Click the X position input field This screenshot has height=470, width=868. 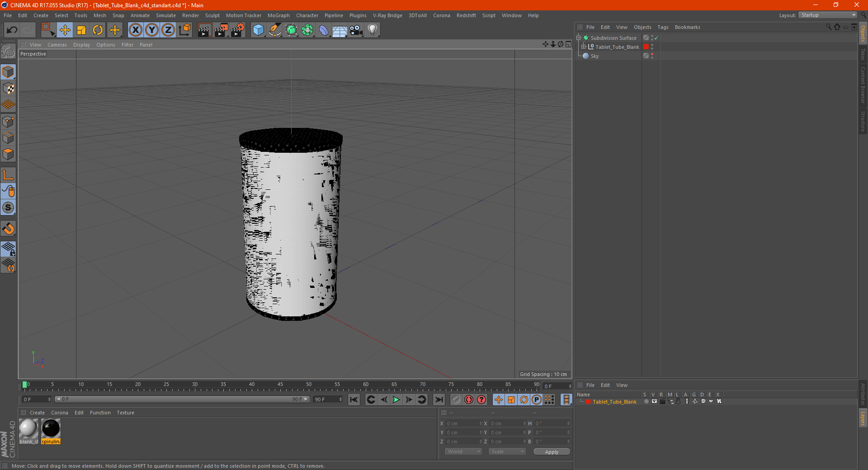pos(463,423)
